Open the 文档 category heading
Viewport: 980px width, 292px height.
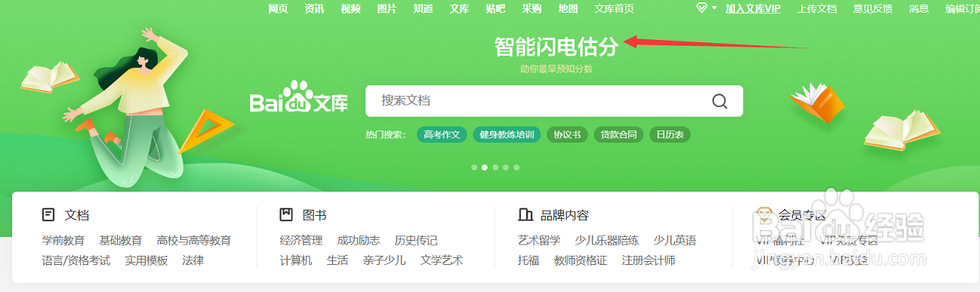click(77, 215)
